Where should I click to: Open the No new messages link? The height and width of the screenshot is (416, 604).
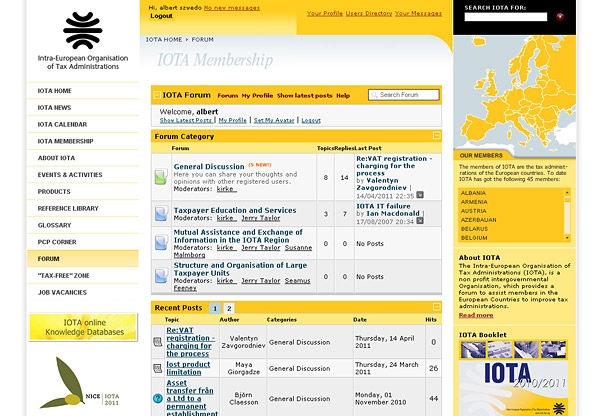[x=232, y=8]
